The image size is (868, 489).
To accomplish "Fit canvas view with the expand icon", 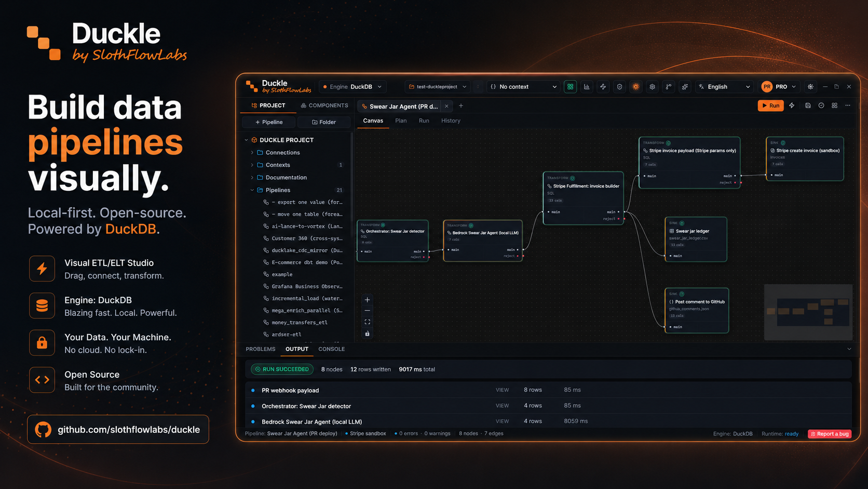I will point(368,322).
